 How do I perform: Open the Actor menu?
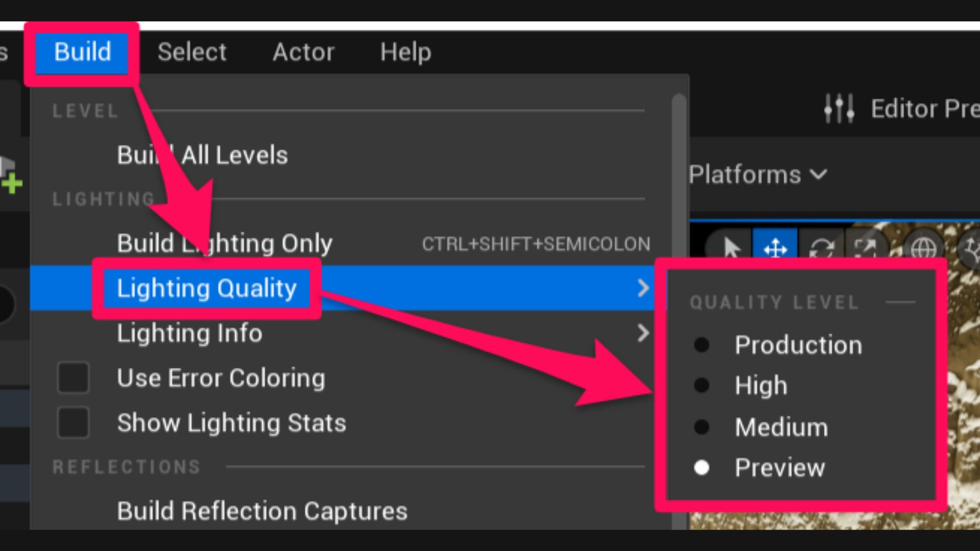(x=304, y=52)
